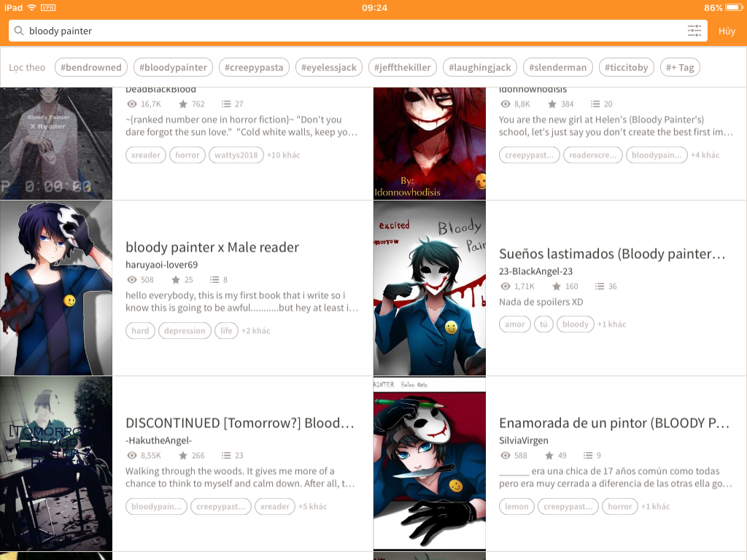Select the 'lemon' tag

517,506
